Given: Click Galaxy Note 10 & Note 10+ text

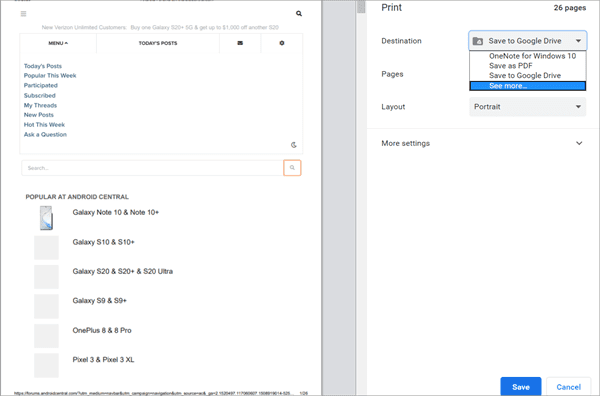Looking at the screenshot, I should pos(116,212).
